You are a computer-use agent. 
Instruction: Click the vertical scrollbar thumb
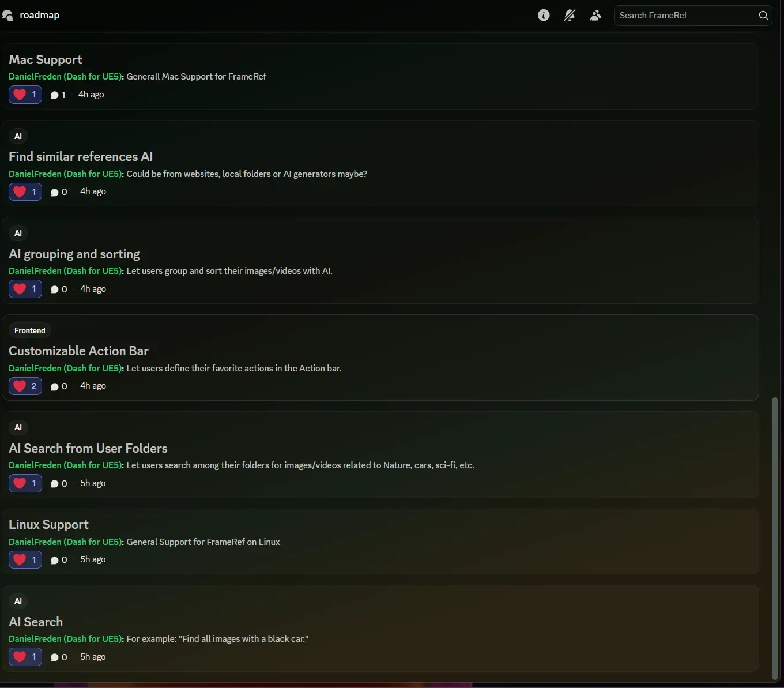pyautogui.click(x=775, y=538)
